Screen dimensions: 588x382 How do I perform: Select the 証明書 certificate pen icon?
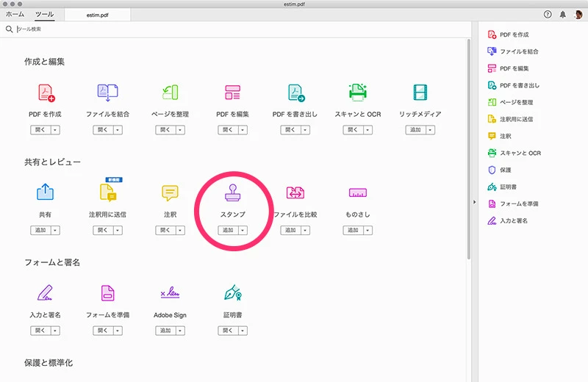(x=233, y=293)
